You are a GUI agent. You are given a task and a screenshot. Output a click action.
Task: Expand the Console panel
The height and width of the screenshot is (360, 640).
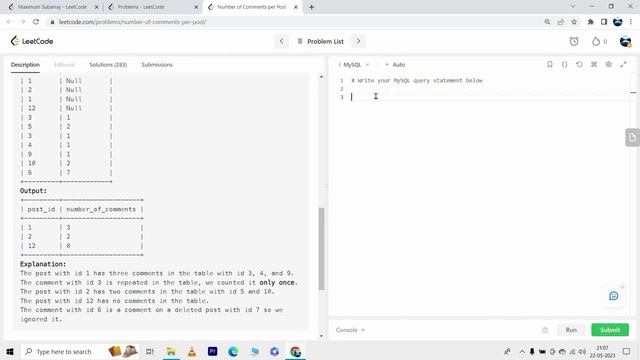350,330
